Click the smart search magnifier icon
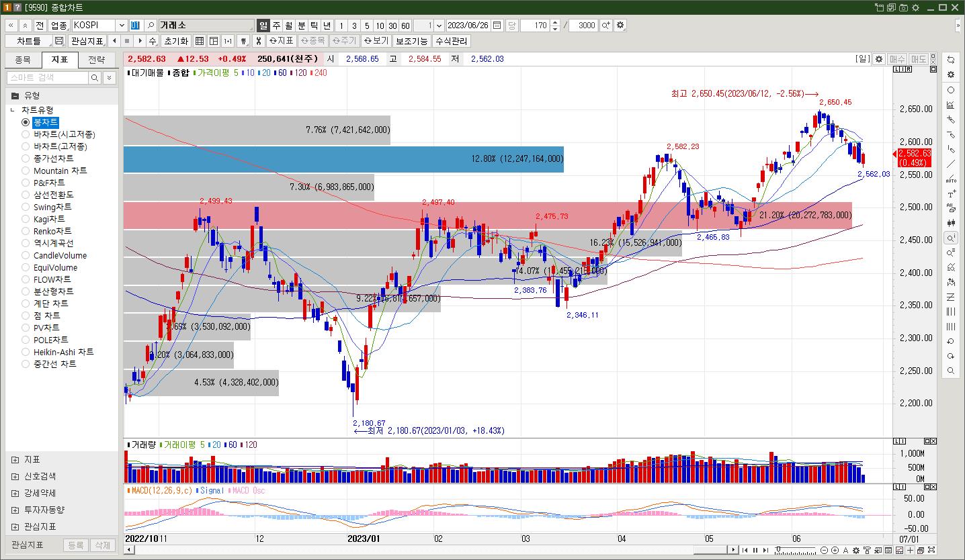The image size is (965, 560). tap(95, 78)
